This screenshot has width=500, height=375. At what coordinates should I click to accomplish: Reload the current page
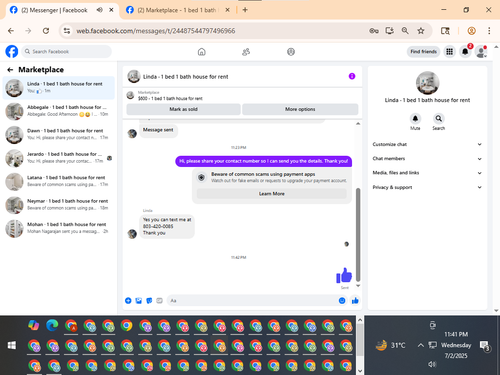pyautogui.click(x=46, y=31)
